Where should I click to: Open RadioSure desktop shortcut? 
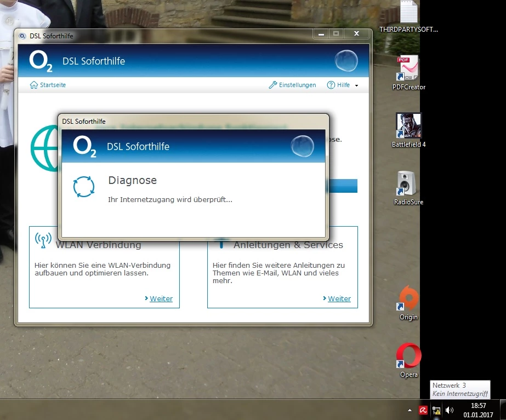tap(408, 188)
